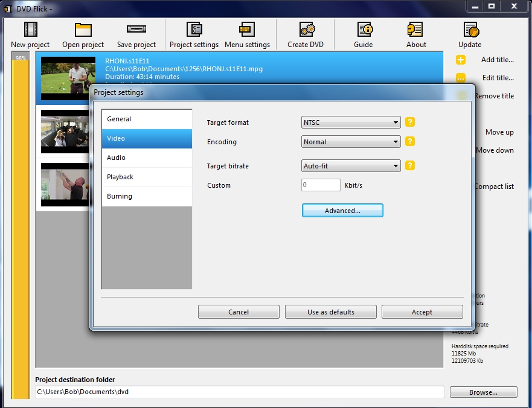532x408 pixels.
Task: Select the second title thumbnail with van interior
Action: click(x=65, y=132)
